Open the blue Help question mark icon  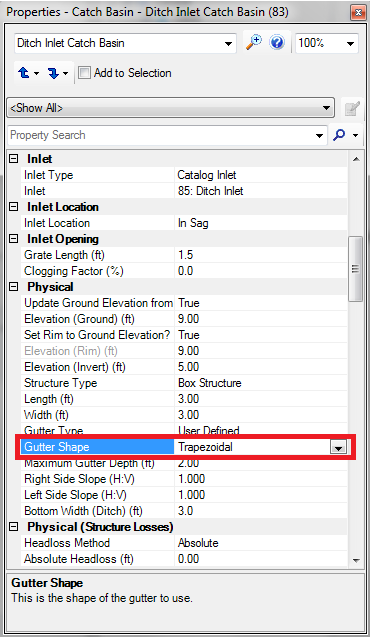(x=277, y=43)
